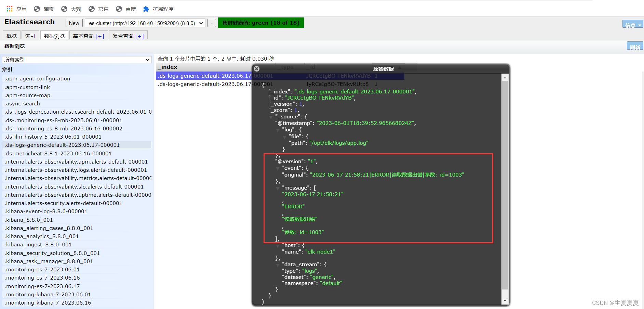Select .apm-custom-link index
This screenshot has height=309, width=644.
tap(77, 87)
